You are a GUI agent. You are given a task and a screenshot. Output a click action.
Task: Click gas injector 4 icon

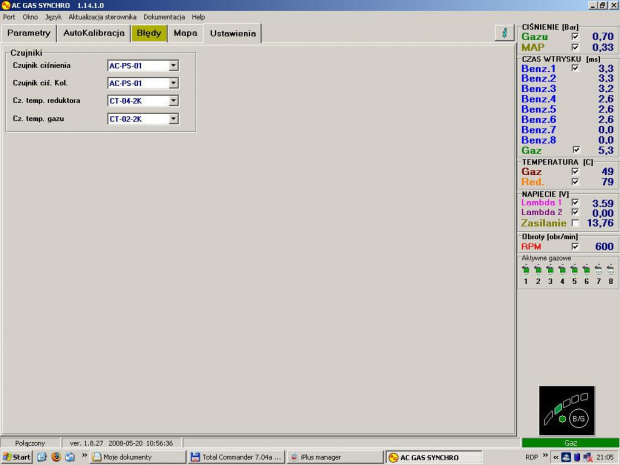pos(562,270)
